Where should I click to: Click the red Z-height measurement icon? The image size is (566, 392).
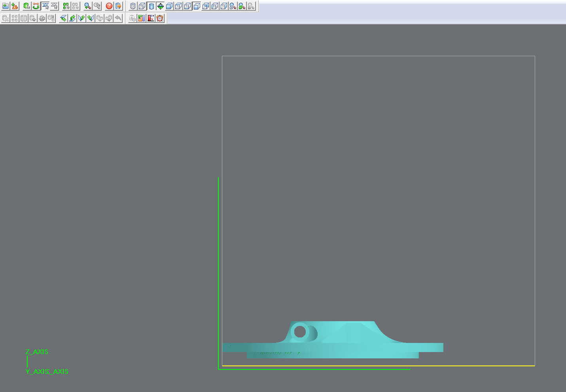point(151,18)
